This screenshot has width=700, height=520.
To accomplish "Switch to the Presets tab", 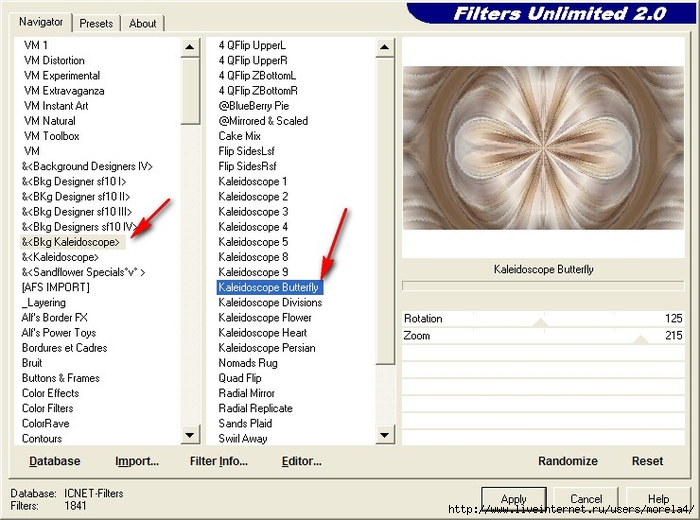I will [96, 23].
